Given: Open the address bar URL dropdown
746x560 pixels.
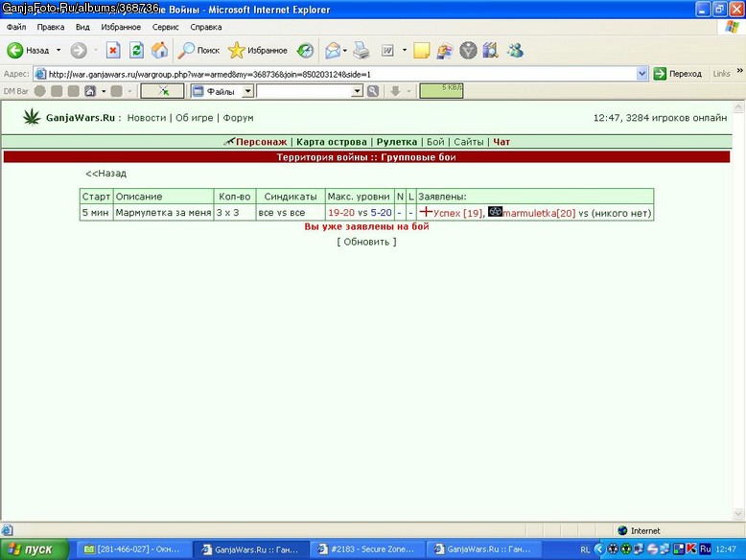Looking at the screenshot, I should pyautogui.click(x=641, y=74).
